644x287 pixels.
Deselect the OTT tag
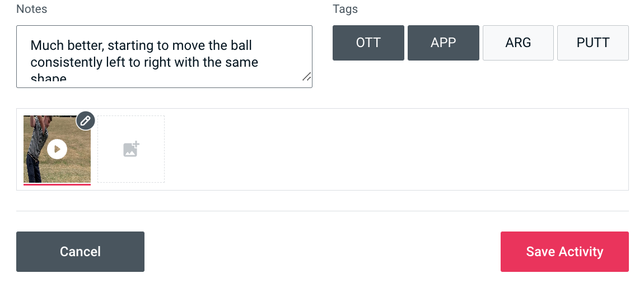(368, 43)
